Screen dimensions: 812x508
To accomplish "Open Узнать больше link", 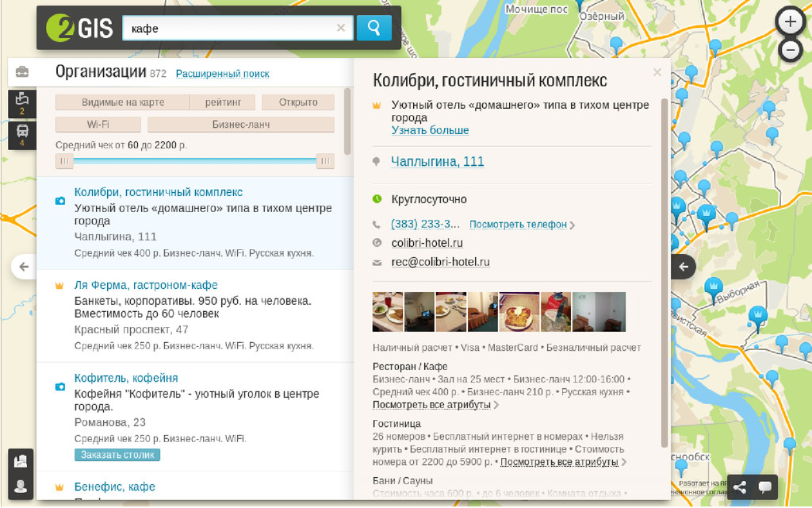I will tap(431, 130).
